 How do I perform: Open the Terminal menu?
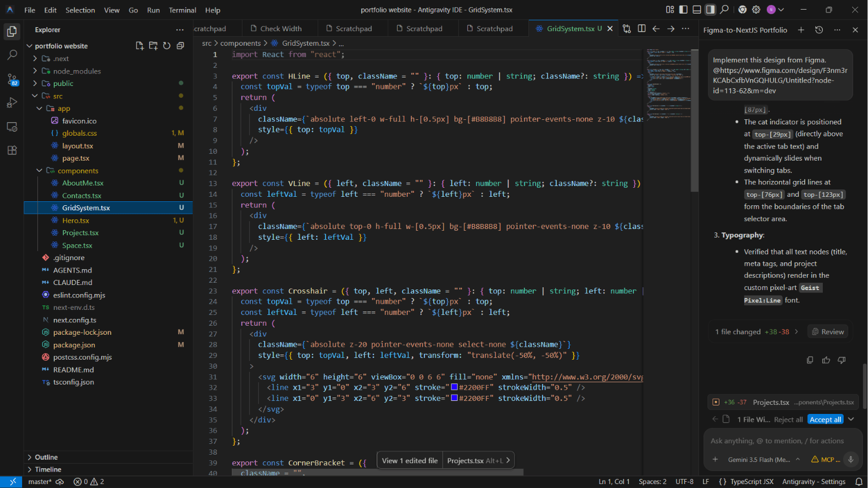[183, 10]
